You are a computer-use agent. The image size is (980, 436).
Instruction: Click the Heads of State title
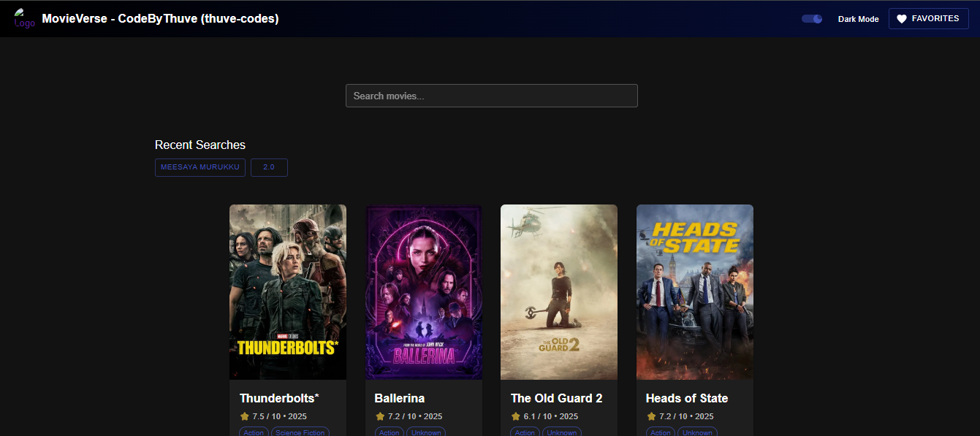click(687, 398)
